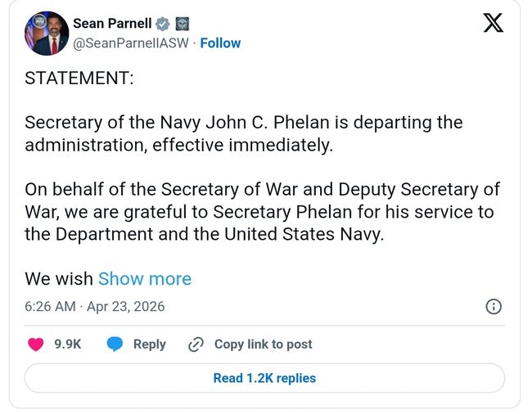Open the post info circle icon
532x414 pixels.
pyautogui.click(x=494, y=307)
